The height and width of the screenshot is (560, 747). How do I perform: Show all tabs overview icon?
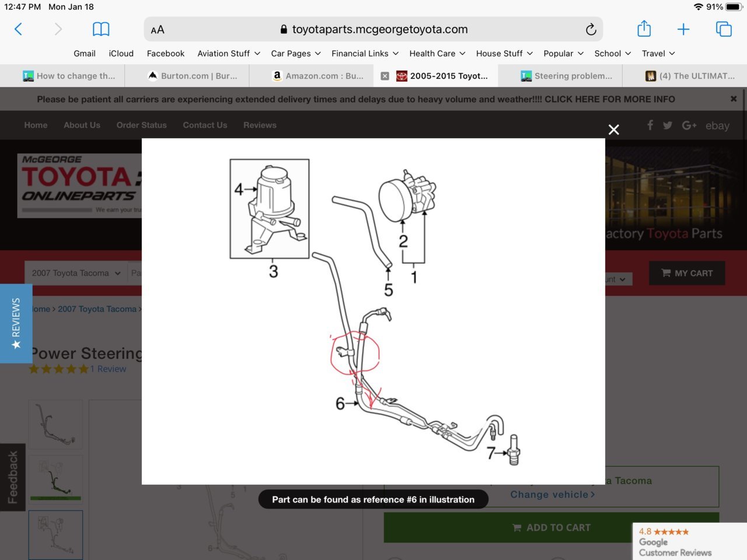pyautogui.click(x=724, y=29)
